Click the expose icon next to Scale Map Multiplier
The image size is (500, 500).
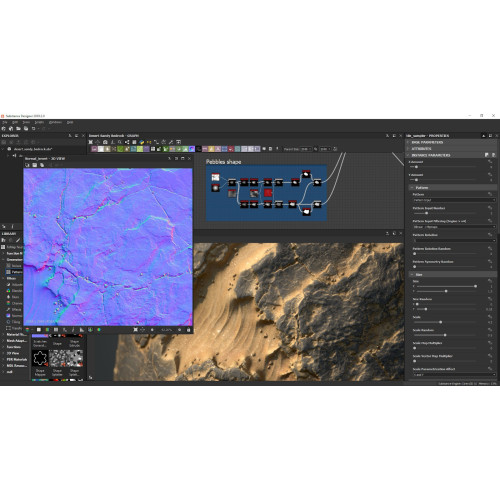(x=490, y=343)
